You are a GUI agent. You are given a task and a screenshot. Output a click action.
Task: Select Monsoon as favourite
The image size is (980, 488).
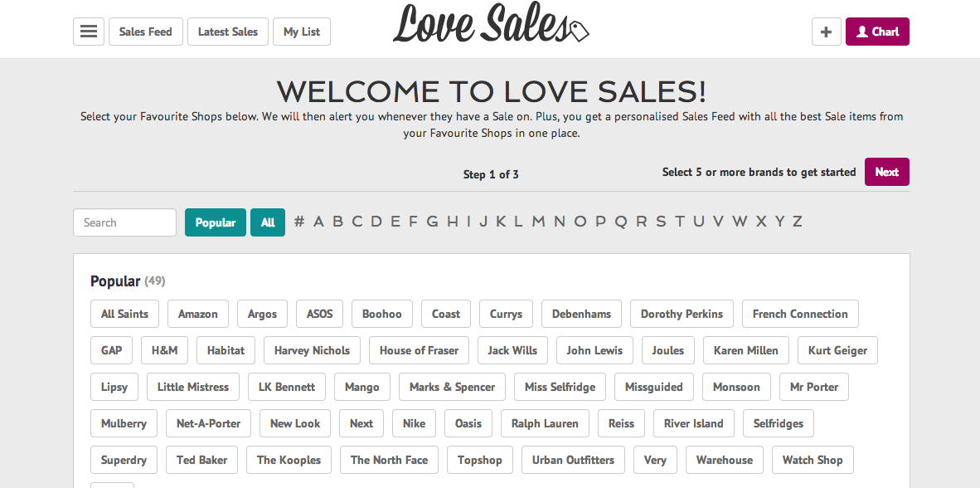(x=736, y=387)
